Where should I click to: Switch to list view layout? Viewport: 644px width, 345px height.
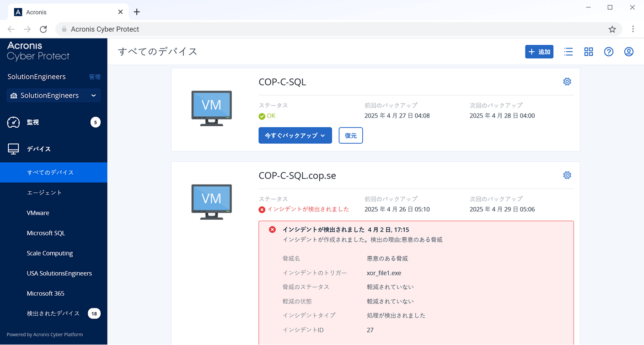569,52
